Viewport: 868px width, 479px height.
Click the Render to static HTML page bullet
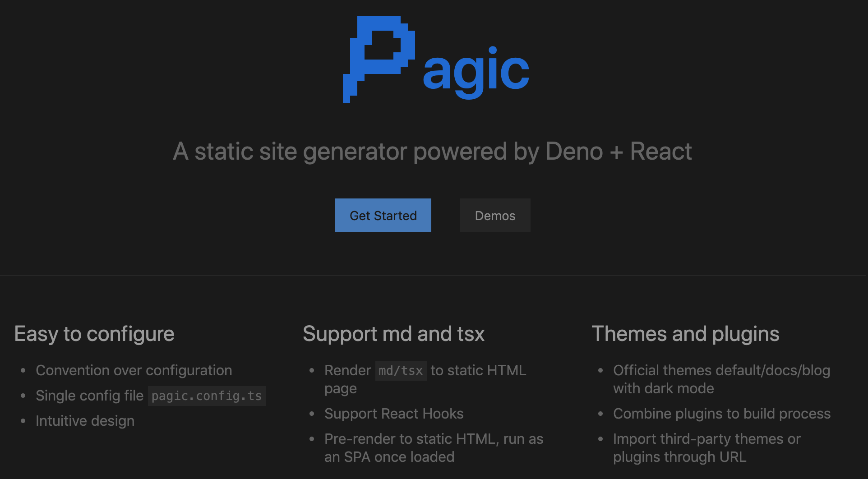click(425, 379)
